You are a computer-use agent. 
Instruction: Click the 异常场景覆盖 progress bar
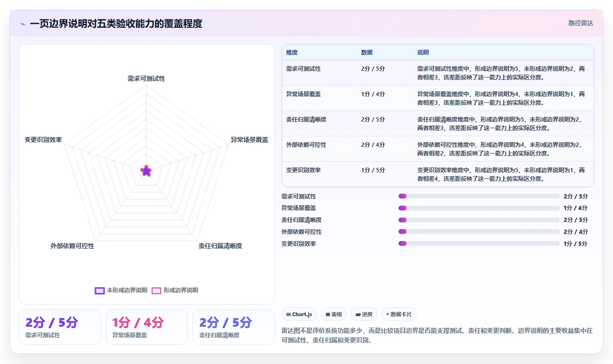479,208
